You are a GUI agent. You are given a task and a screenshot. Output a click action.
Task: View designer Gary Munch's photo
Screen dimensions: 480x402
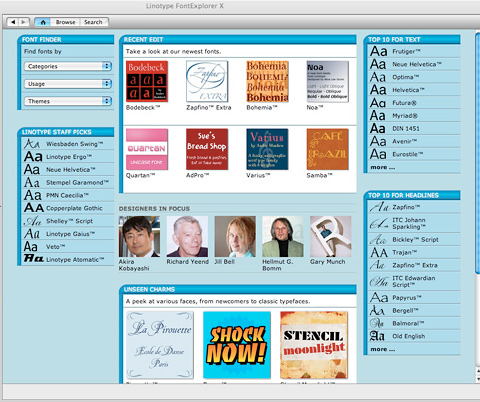tap(331, 236)
